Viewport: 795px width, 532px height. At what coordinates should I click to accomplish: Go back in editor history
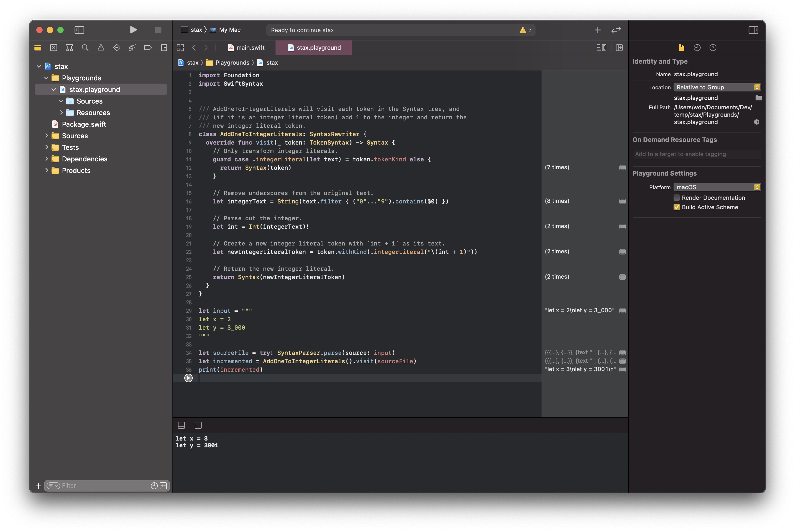[194, 48]
